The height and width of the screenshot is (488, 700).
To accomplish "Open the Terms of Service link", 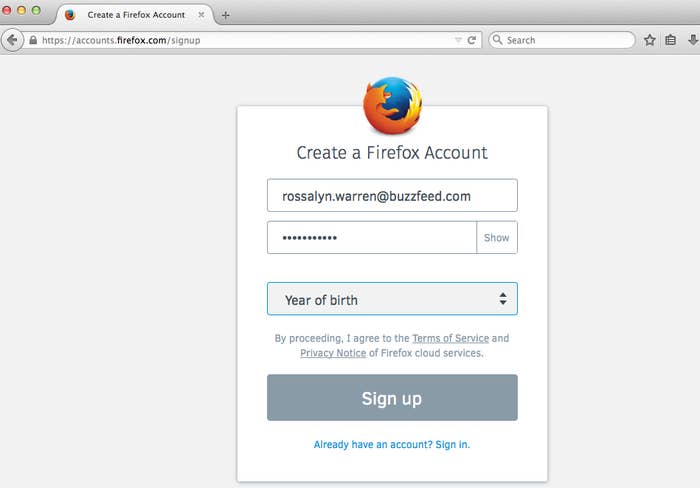I will pos(450,338).
